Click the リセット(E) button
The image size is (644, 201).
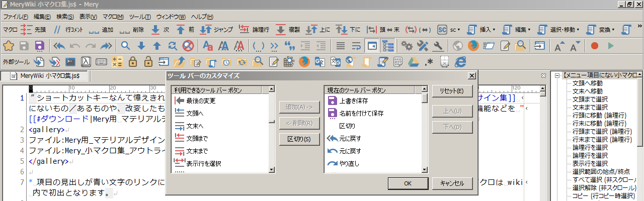tap(452, 91)
